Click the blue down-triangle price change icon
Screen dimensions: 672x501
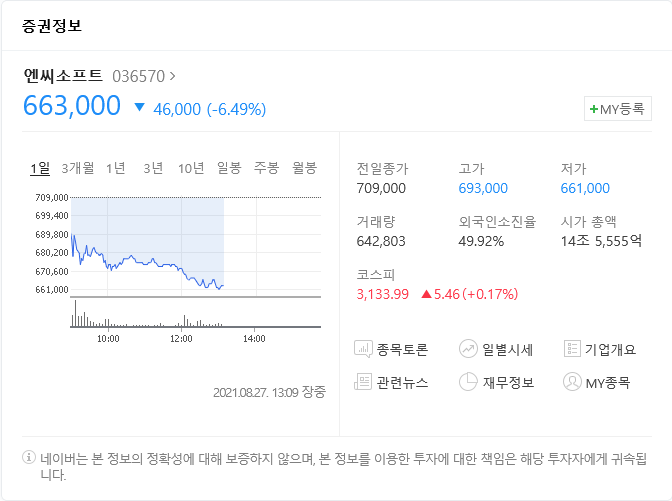click(x=139, y=108)
